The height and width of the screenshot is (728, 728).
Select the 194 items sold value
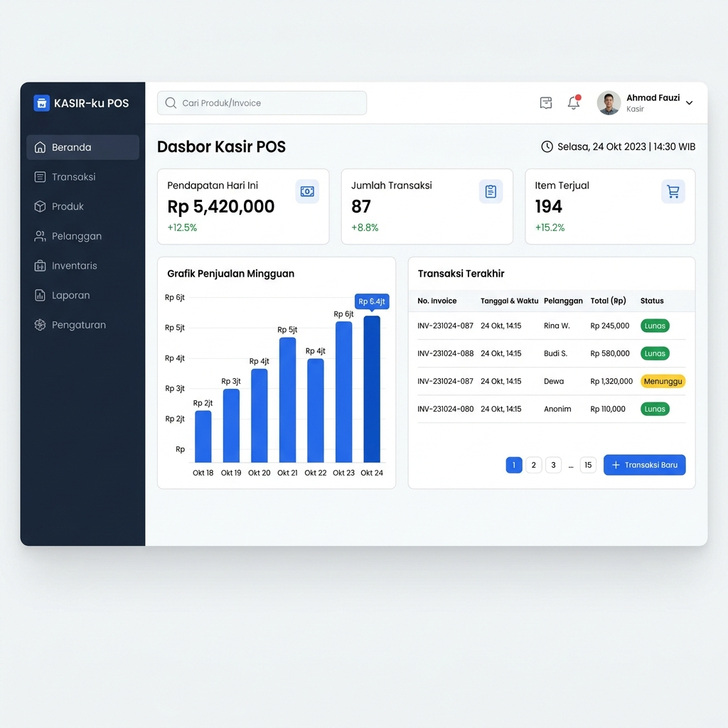coord(549,207)
